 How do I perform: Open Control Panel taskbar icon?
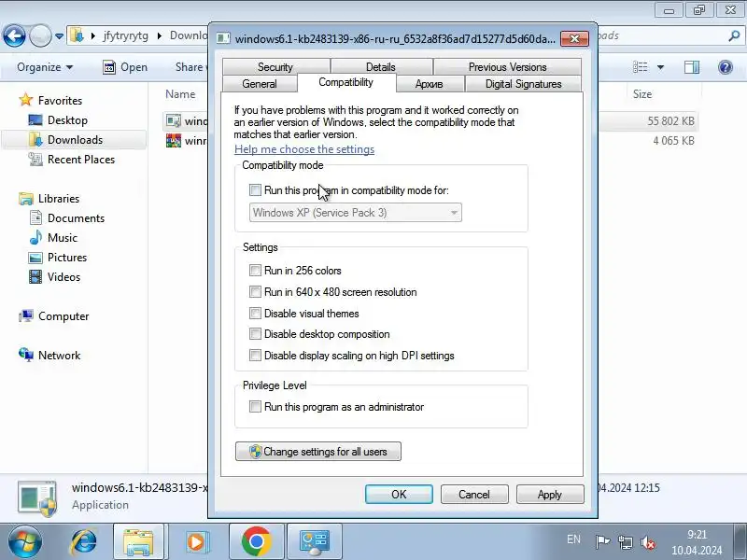[315, 542]
